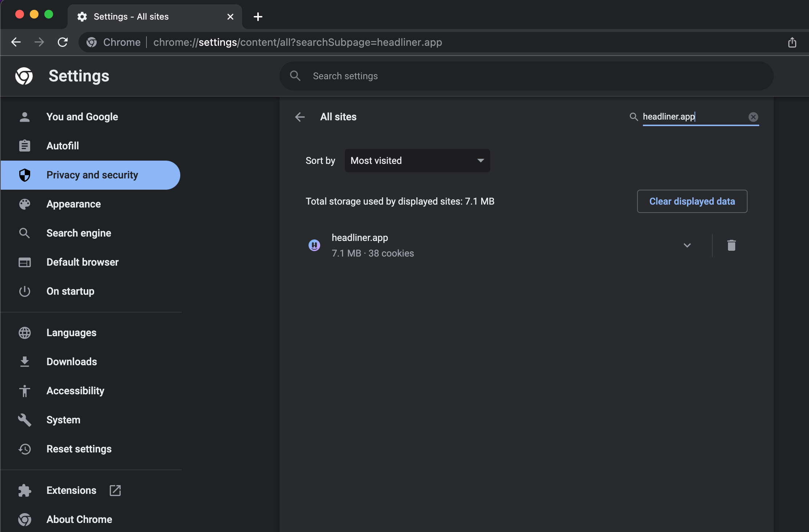
Task: Click the headliner.app site name text
Action: click(x=360, y=238)
